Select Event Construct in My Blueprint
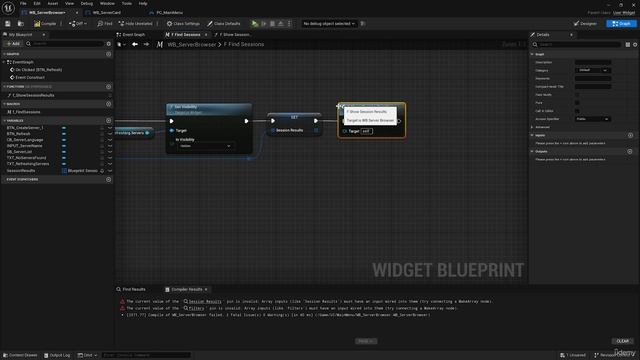 point(30,77)
